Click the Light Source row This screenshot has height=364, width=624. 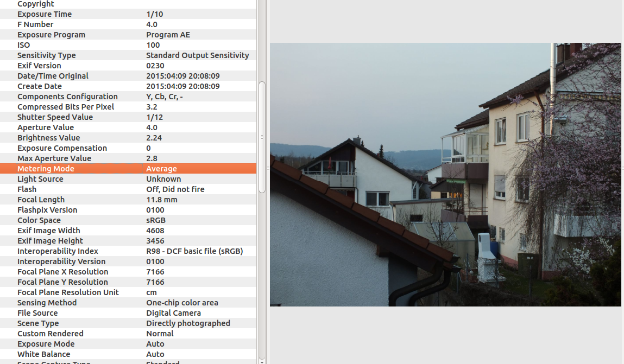128,179
